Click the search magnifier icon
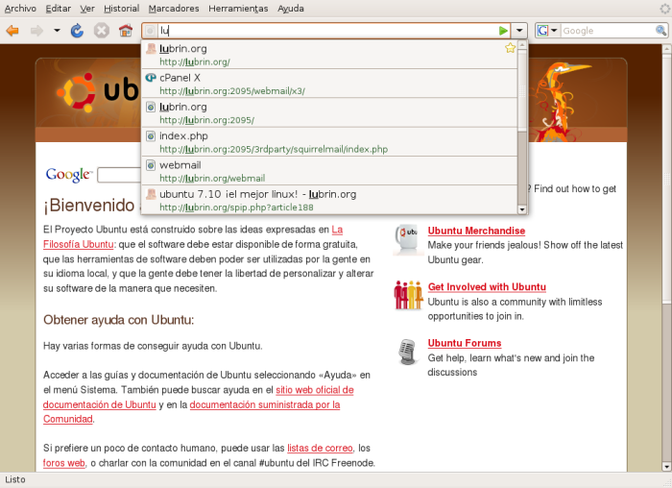672x488 pixels. click(660, 31)
